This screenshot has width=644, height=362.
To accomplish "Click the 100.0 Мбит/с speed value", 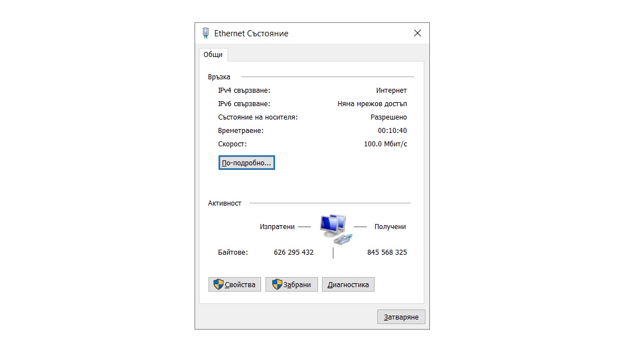I will coord(385,144).
